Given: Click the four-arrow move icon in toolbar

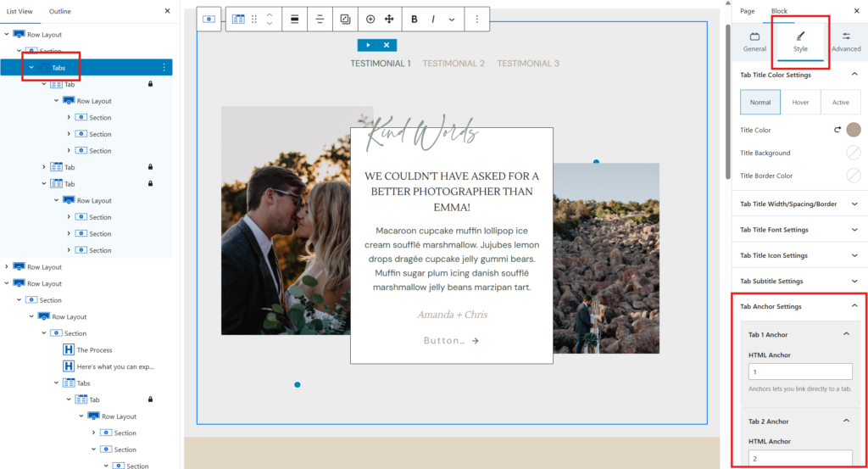Looking at the screenshot, I should (x=390, y=19).
